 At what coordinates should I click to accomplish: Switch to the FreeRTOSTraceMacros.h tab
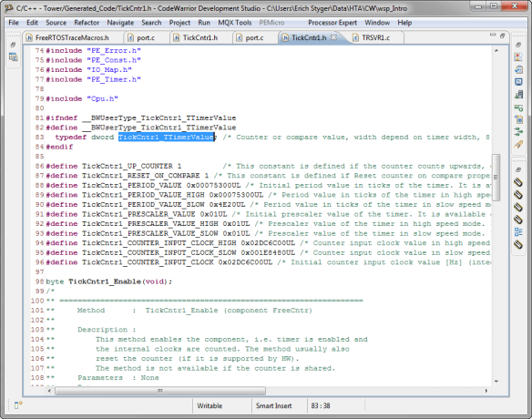pos(72,37)
